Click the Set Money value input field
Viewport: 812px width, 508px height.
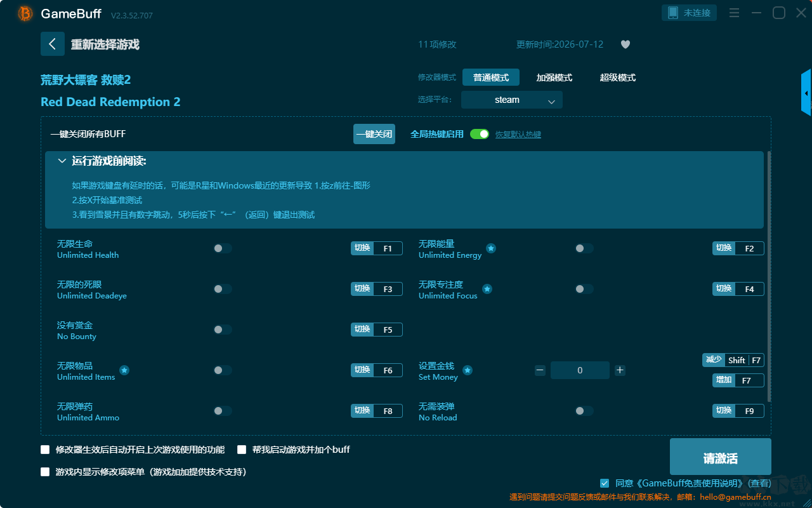point(580,370)
